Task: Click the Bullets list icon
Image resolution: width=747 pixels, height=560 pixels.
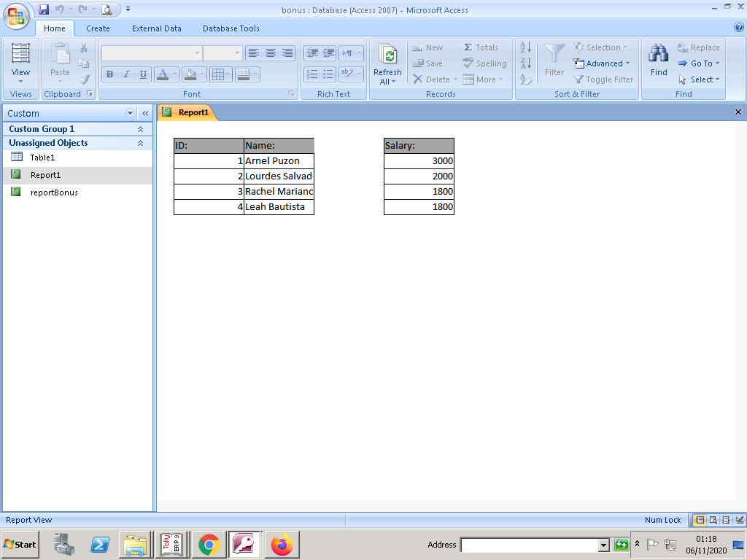Action: click(329, 74)
